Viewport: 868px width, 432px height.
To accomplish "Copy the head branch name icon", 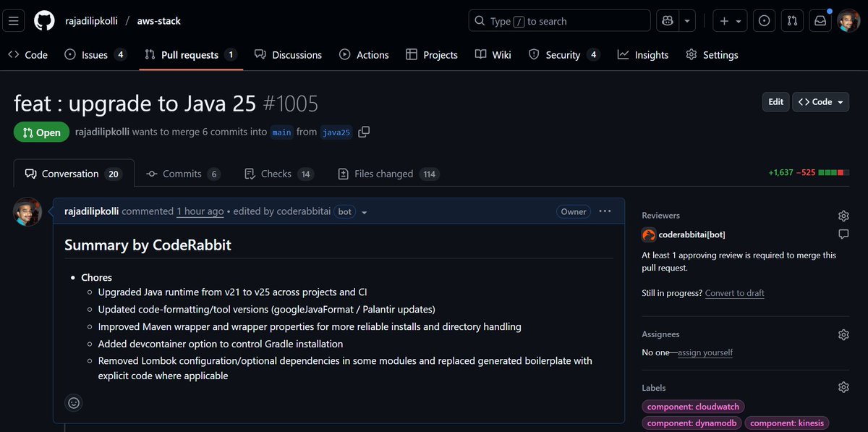I will point(364,132).
